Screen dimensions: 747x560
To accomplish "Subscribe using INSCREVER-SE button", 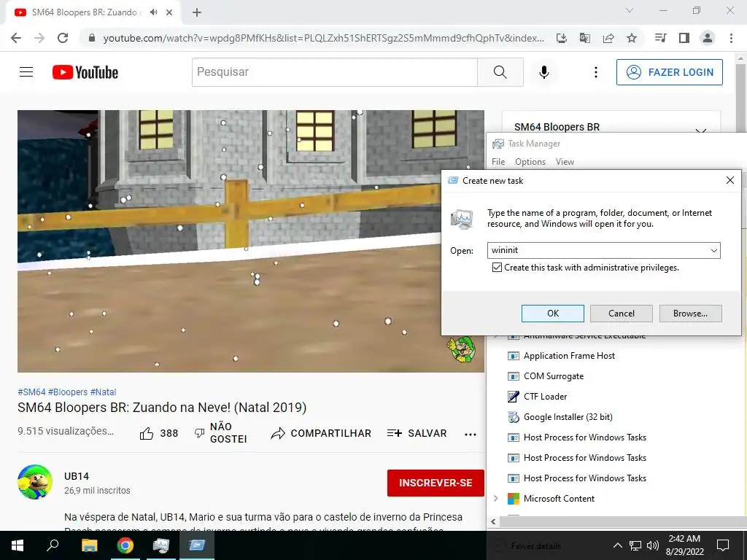I will [436, 483].
